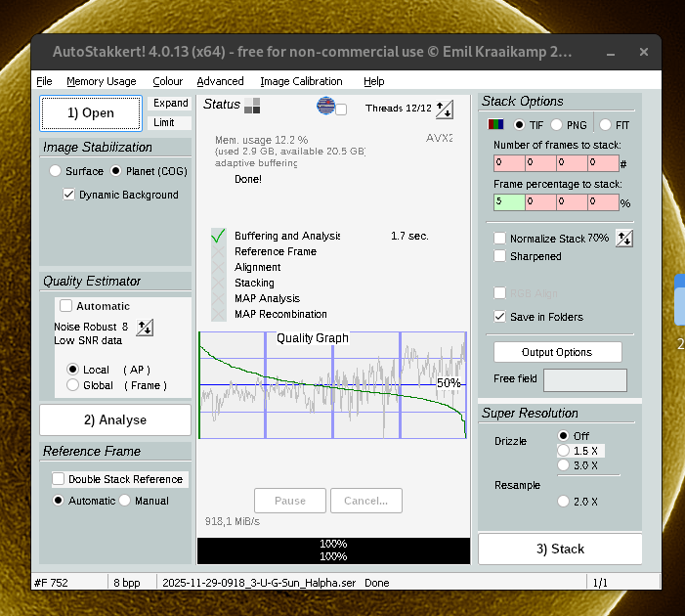Select PNG output format

tap(556, 125)
